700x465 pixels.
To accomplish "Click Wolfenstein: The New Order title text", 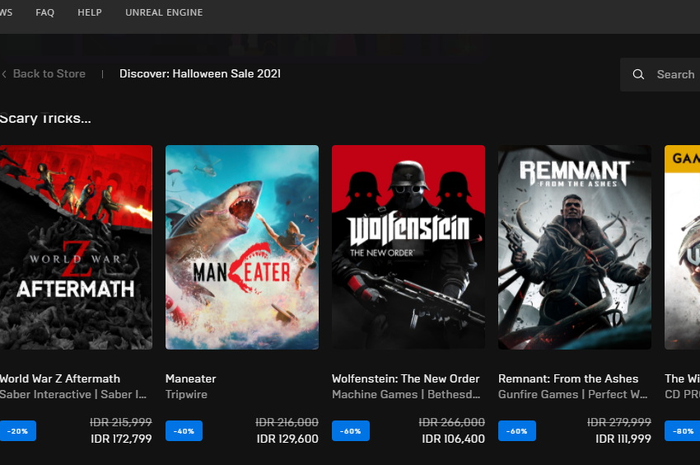I will click(405, 378).
